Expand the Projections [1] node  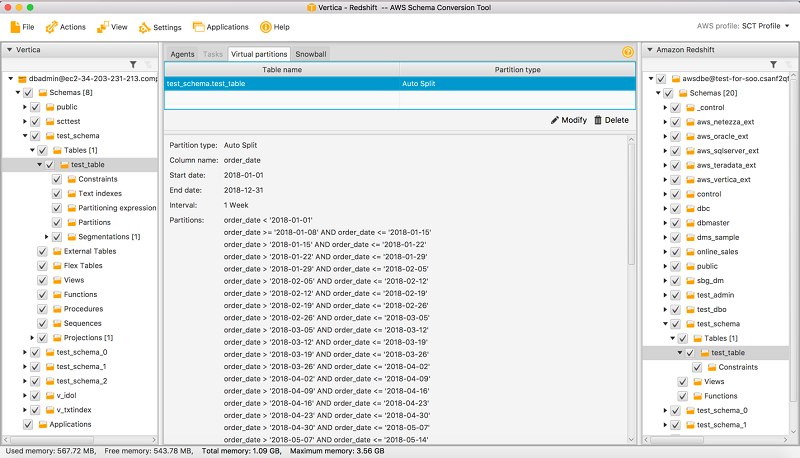32,338
